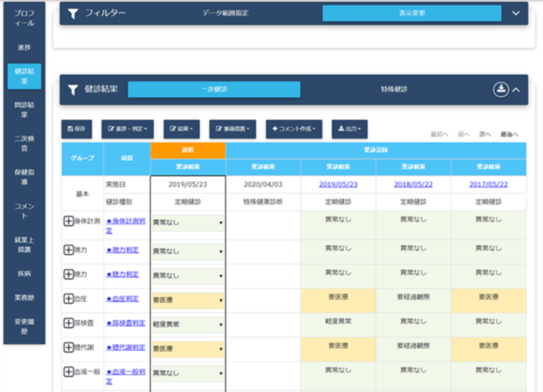Click the funnel icon beside 健診結果 title
This screenshot has height=392, width=543.
click(x=72, y=90)
